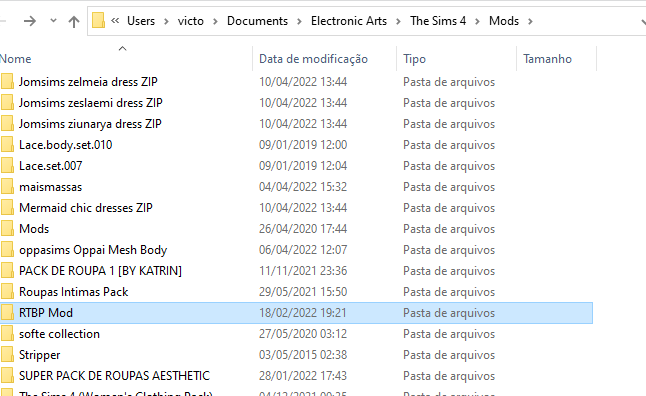Navigate to victo in breadcrumb
This screenshot has width=646, height=396.
(x=190, y=21)
